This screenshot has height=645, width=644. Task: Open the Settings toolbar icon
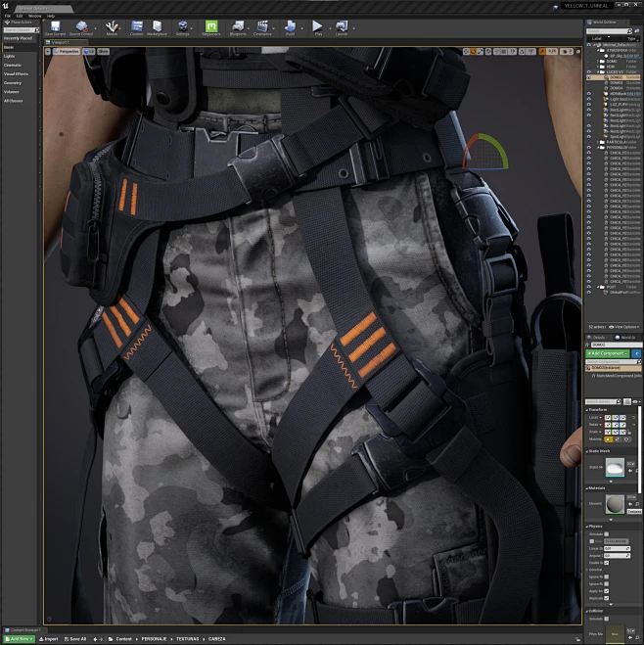point(183,26)
